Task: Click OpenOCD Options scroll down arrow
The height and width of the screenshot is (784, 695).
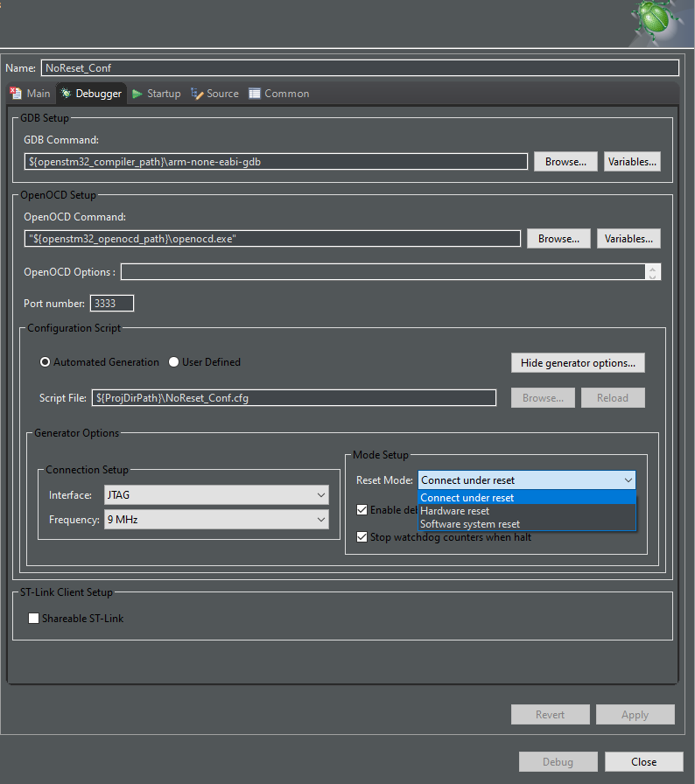Action: [x=652, y=276]
